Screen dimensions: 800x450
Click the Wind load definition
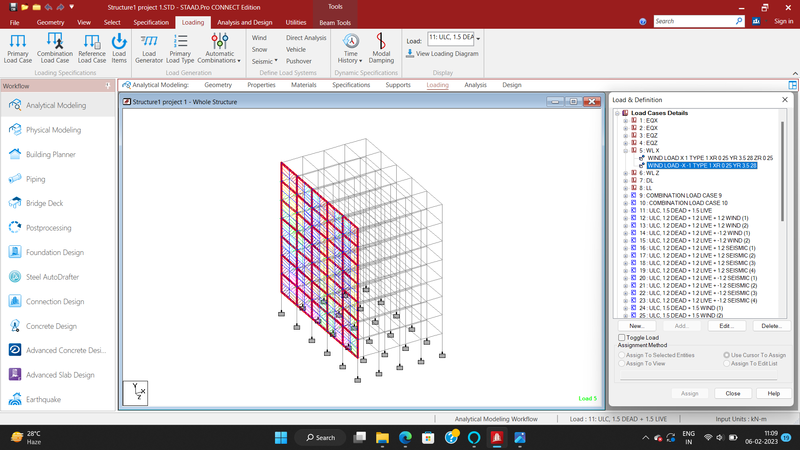[259, 38]
